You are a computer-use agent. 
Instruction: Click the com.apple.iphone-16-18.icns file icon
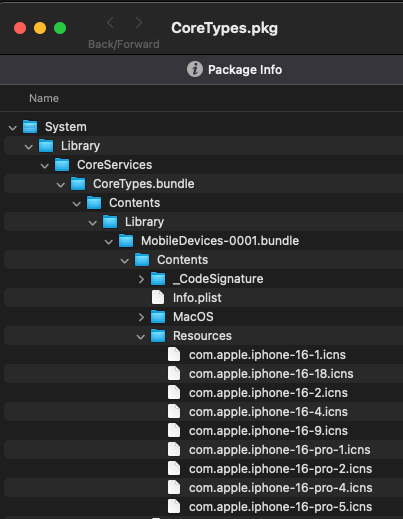[x=174, y=373]
